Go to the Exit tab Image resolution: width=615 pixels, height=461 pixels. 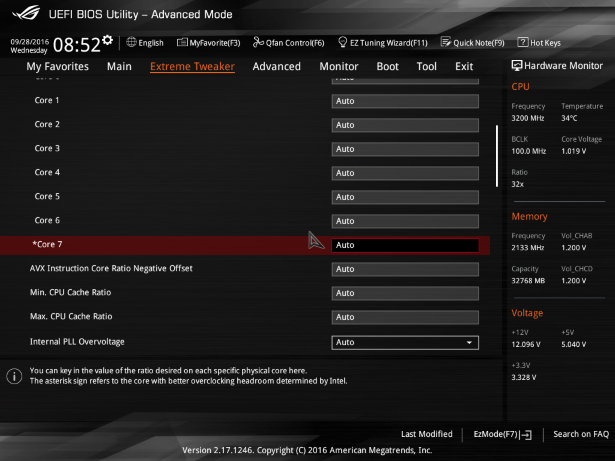point(464,66)
